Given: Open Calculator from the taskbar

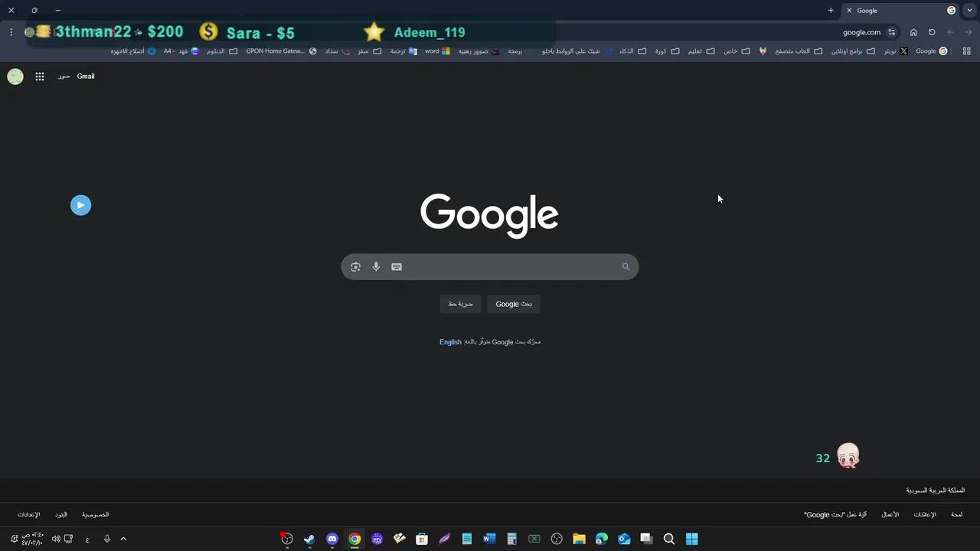Looking at the screenshot, I should pyautogui.click(x=511, y=539).
